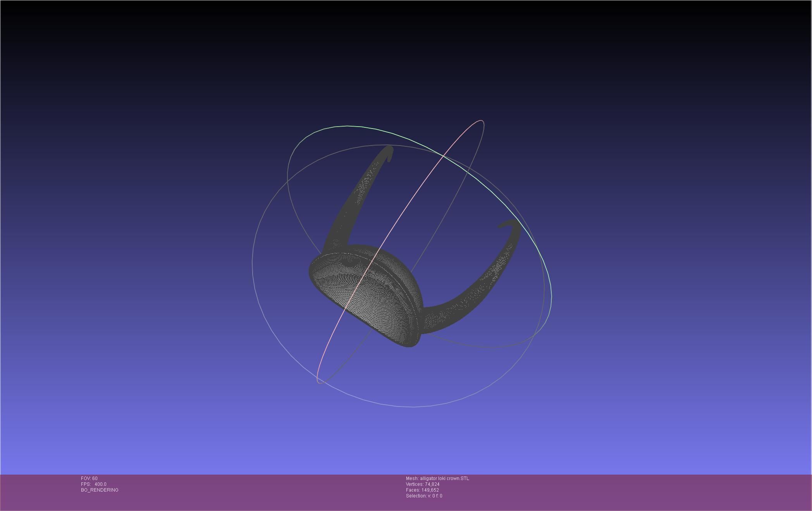Click the Mesh: alligator loki crown.STL label
Screen dimensions: 812x511
coord(437,478)
